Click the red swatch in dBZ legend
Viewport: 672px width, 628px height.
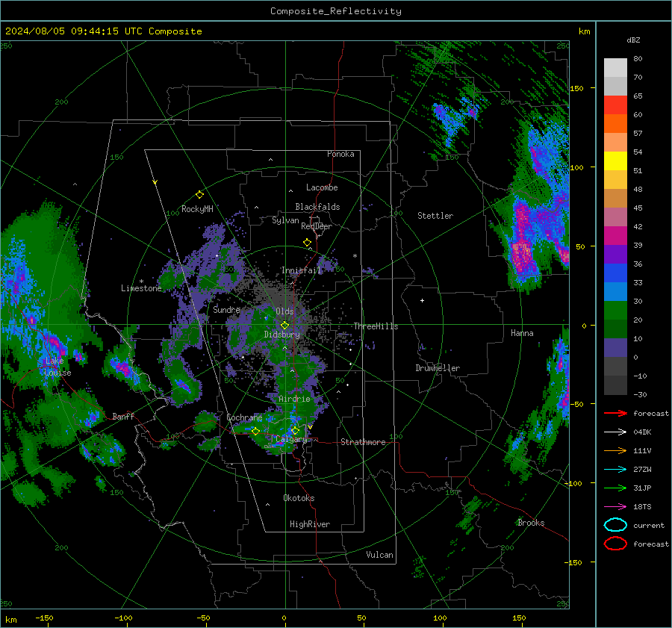coord(615,105)
